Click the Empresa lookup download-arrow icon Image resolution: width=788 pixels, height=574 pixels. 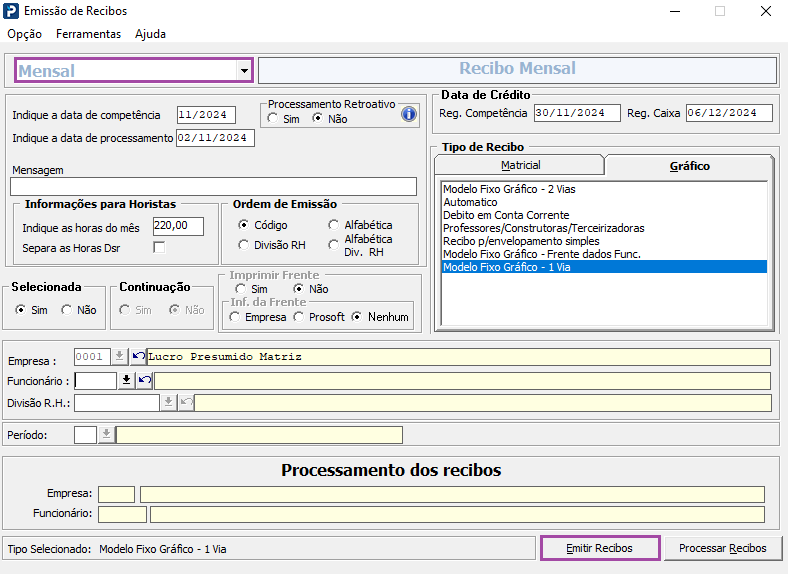coord(120,356)
